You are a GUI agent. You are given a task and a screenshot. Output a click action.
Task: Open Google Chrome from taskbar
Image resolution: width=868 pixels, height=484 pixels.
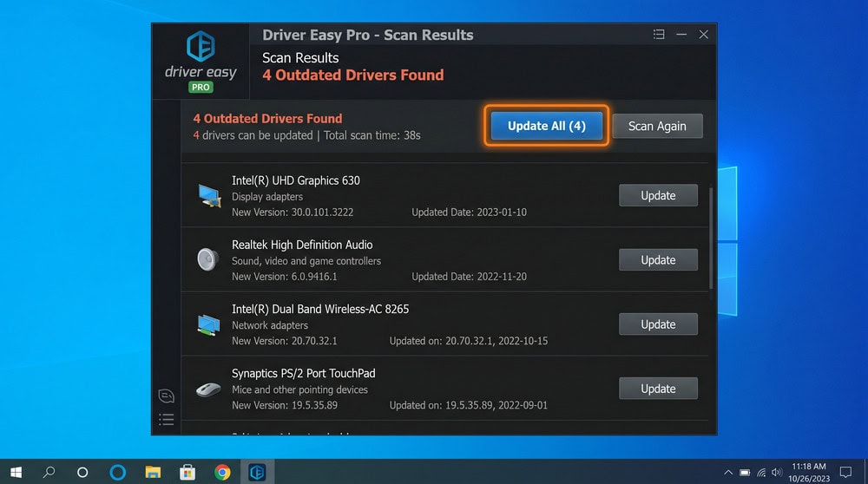pos(222,472)
